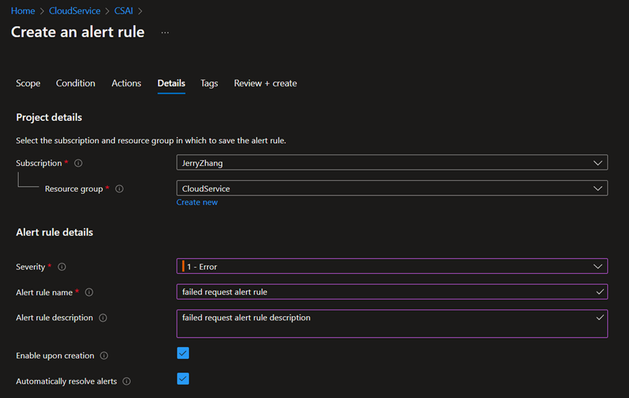Screen dimensions: 629x398
Task: Click the Subscription info icon
Action: 78,163
